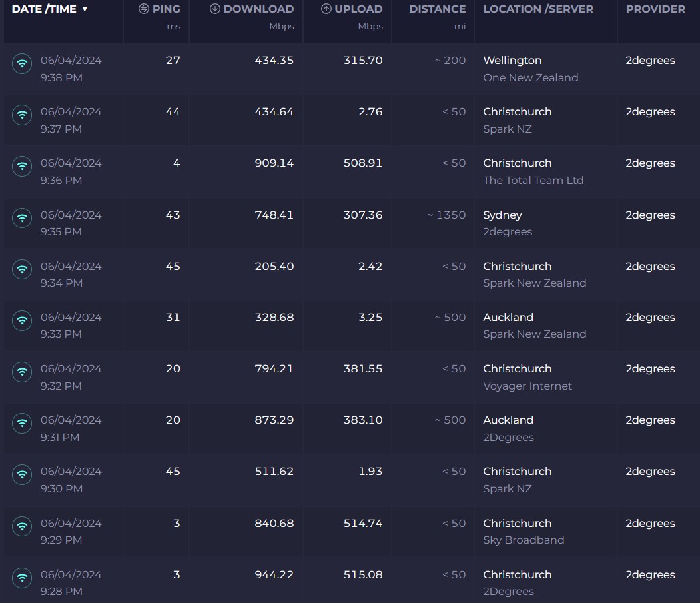Open the Wellington server result
Screen dimensions: 700x603
(x=512, y=60)
